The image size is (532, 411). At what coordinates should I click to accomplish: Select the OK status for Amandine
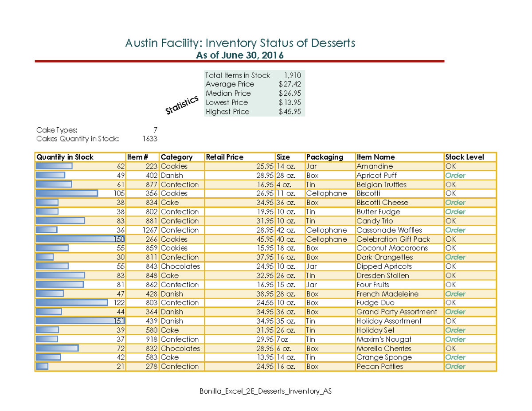[x=451, y=166]
